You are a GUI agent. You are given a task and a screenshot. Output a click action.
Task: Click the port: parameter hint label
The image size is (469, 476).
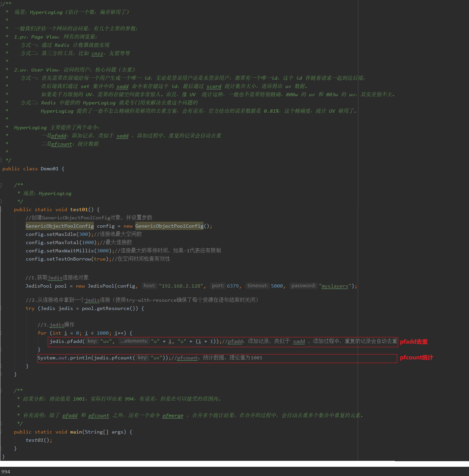[x=218, y=286]
